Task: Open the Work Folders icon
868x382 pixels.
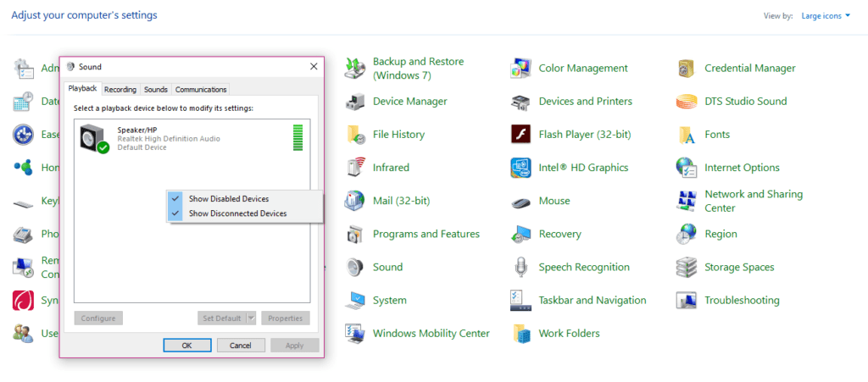Action: (520, 334)
